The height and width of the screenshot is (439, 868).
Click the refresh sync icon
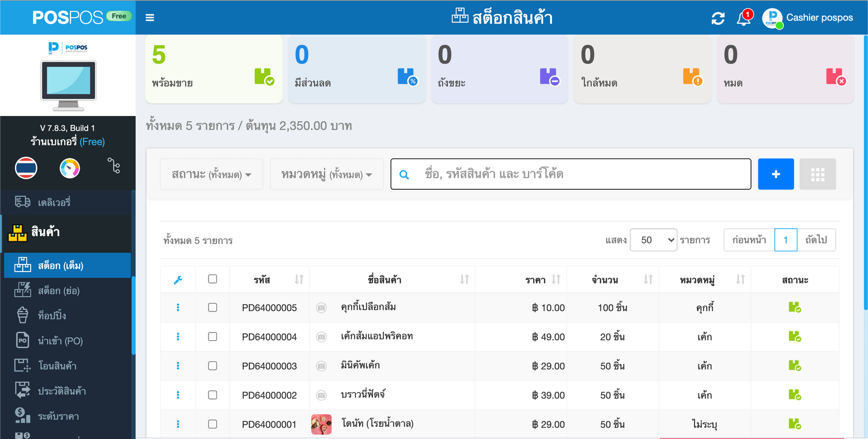[x=718, y=18]
